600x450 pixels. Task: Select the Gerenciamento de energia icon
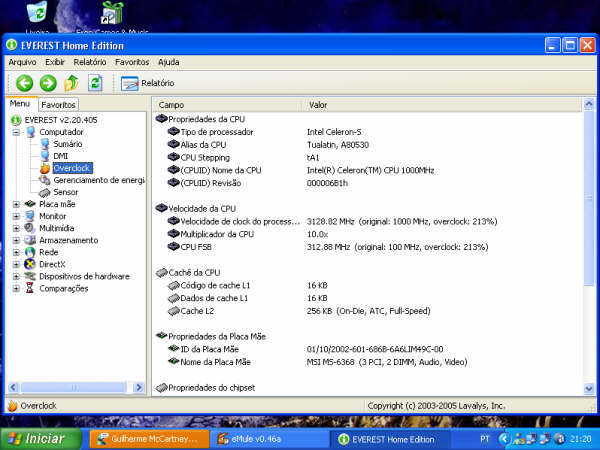[45, 180]
